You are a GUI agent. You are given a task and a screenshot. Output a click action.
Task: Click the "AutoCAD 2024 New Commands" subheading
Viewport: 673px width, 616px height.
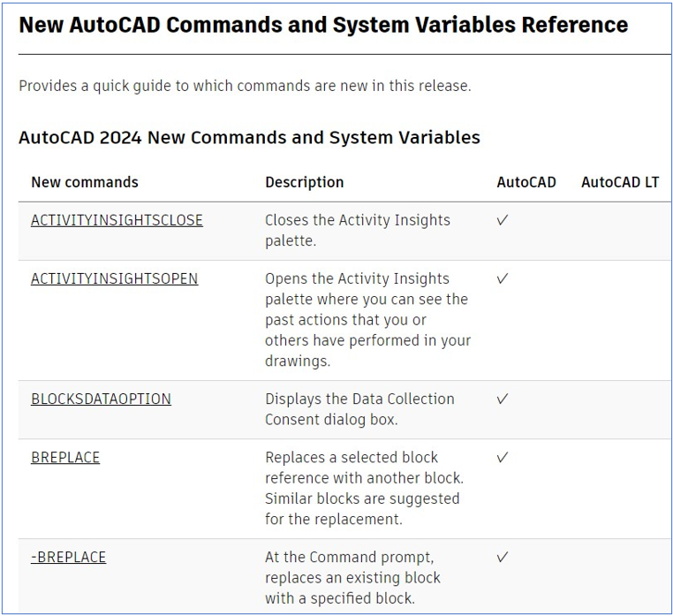tap(249, 137)
